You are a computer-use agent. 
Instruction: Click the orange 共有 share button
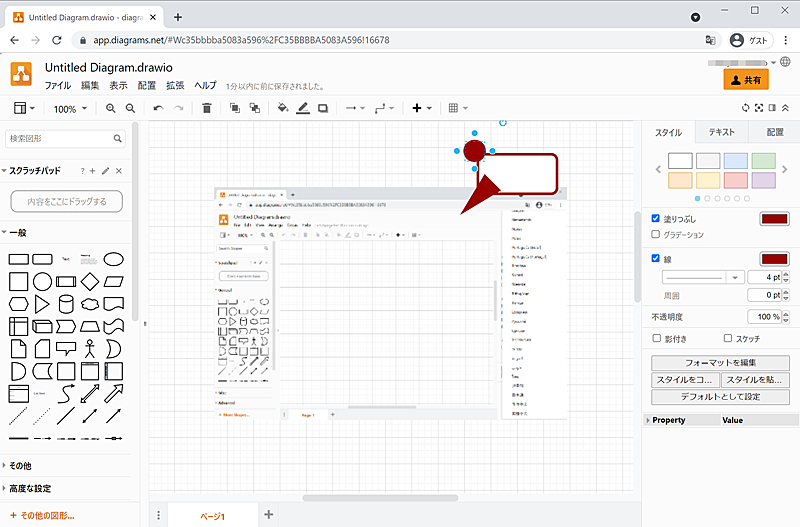745,80
